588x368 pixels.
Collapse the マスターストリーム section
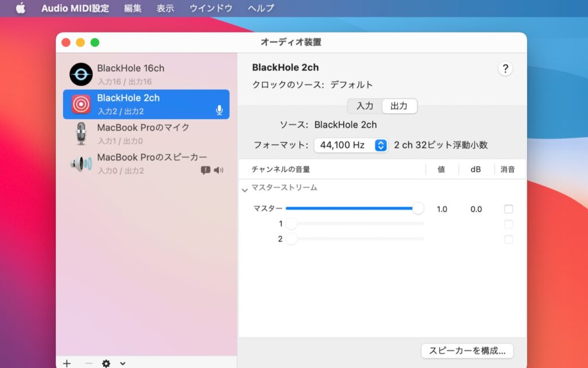245,188
